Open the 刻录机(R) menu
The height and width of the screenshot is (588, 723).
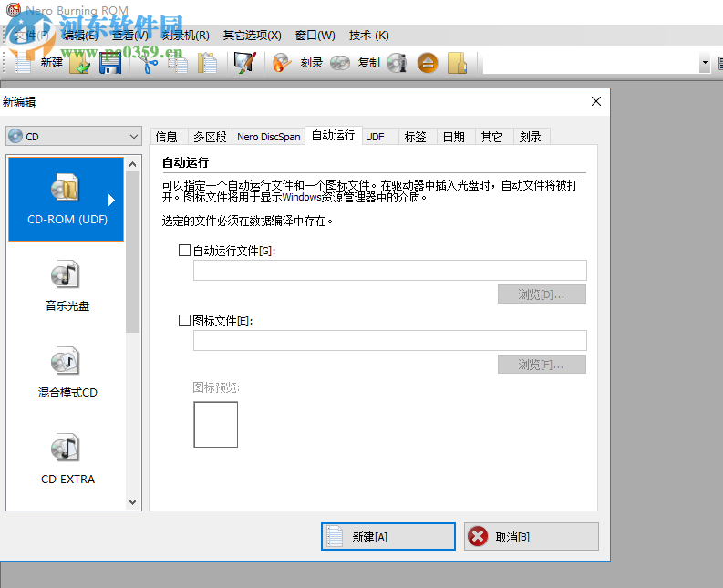(x=185, y=36)
